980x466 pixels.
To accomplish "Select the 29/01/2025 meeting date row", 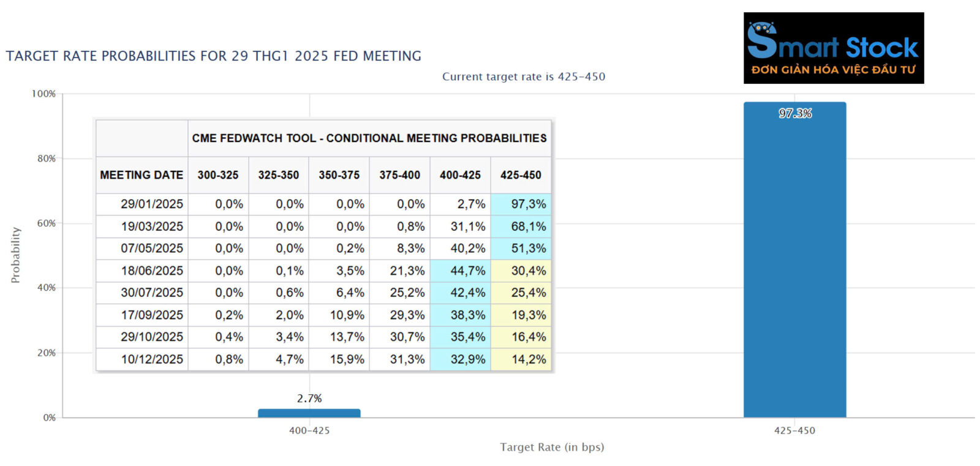I will coord(152,204).
